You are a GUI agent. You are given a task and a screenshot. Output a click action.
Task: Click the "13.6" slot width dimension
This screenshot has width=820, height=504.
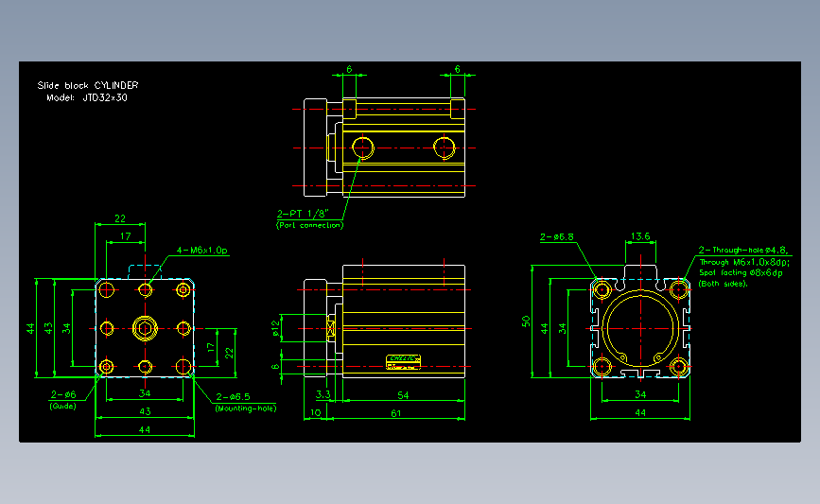(640, 236)
